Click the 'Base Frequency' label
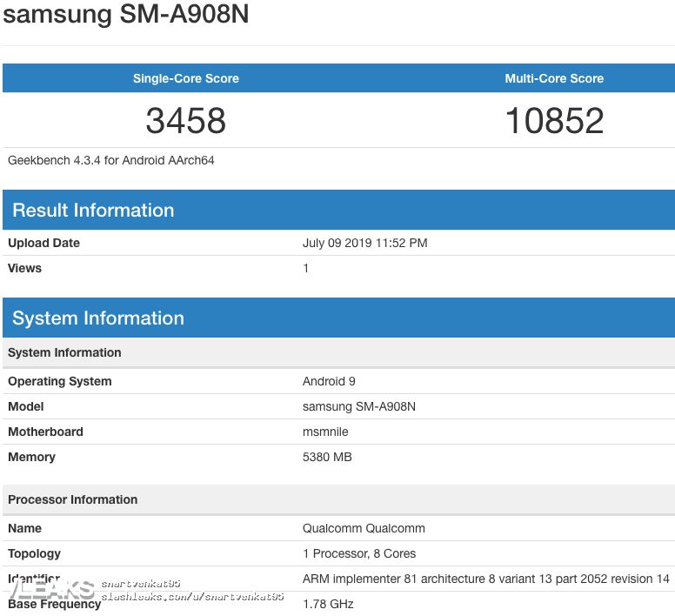Viewport: 675px width, 616px height. 54,604
